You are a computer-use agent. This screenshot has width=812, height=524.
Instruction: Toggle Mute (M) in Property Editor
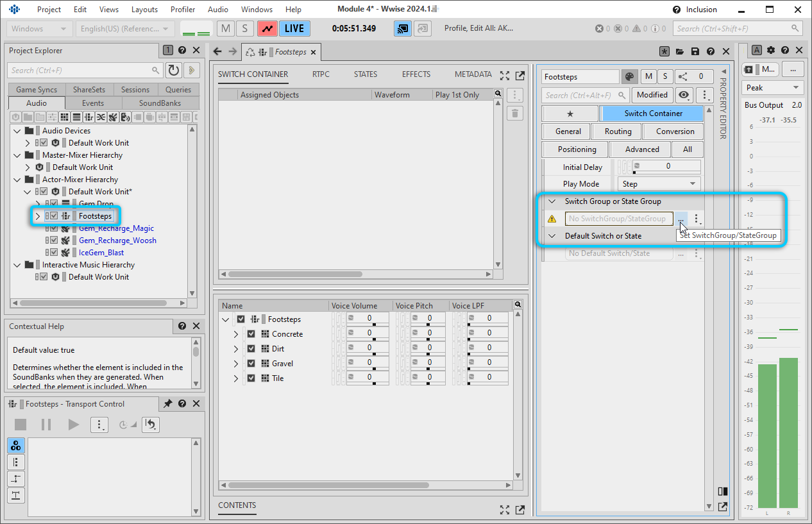coord(648,76)
